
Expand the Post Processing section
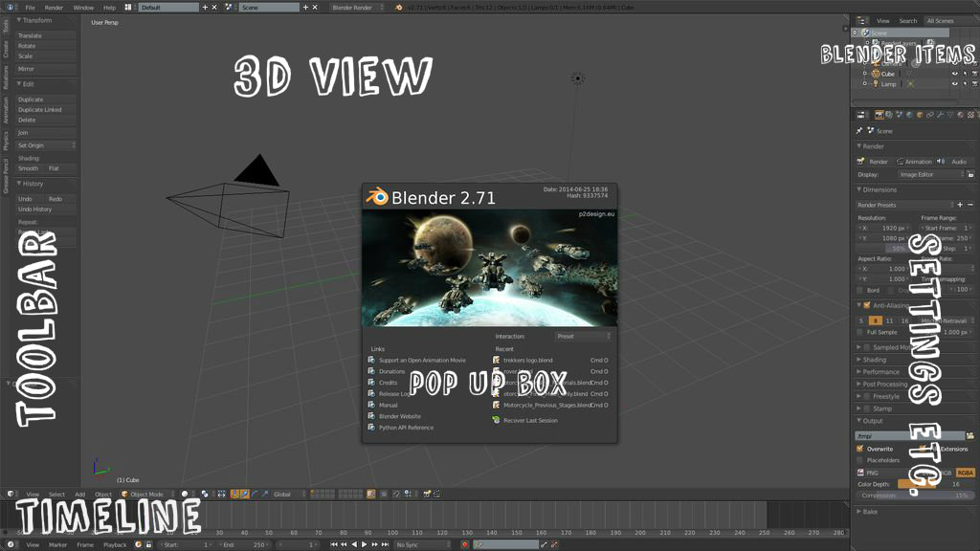pyautogui.click(x=882, y=385)
